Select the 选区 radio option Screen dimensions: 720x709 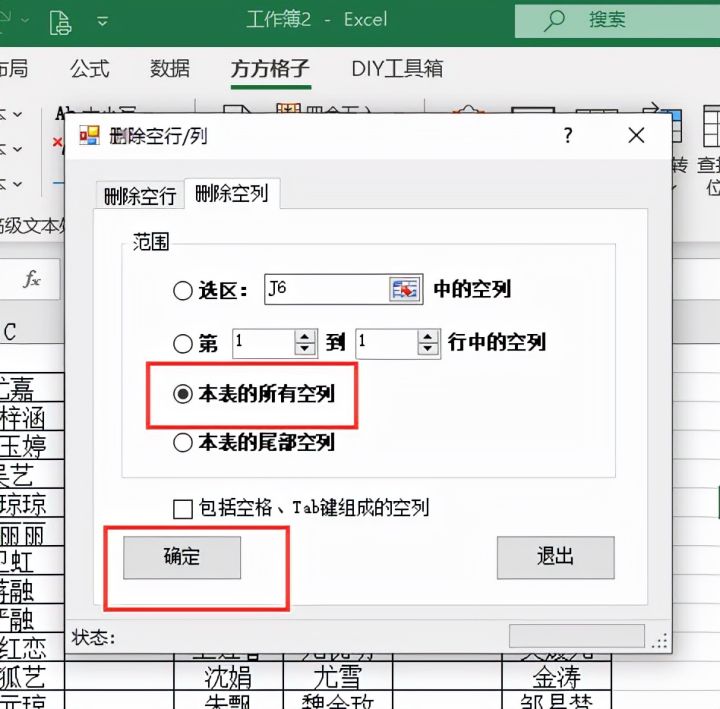pos(183,290)
